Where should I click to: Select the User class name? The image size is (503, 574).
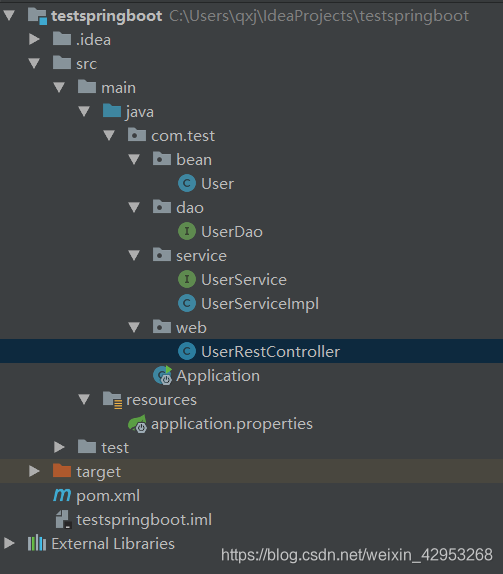tap(217, 183)
